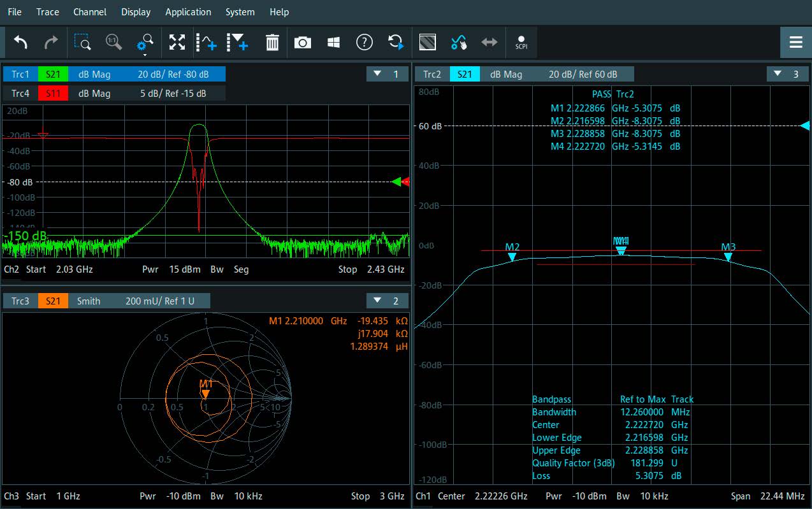Toggle the Trc4 S11 trace label

pos(53,94)
